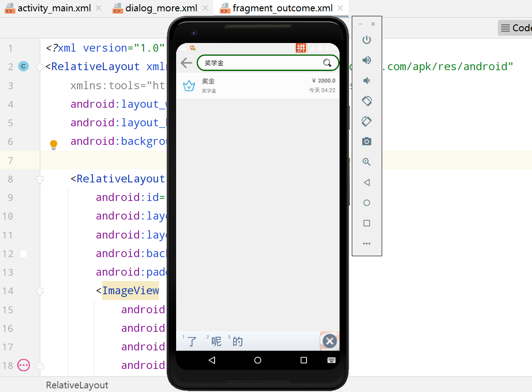Tap phone navigation Home button
This screenshot has width=532, height=392.
(258, 360)
